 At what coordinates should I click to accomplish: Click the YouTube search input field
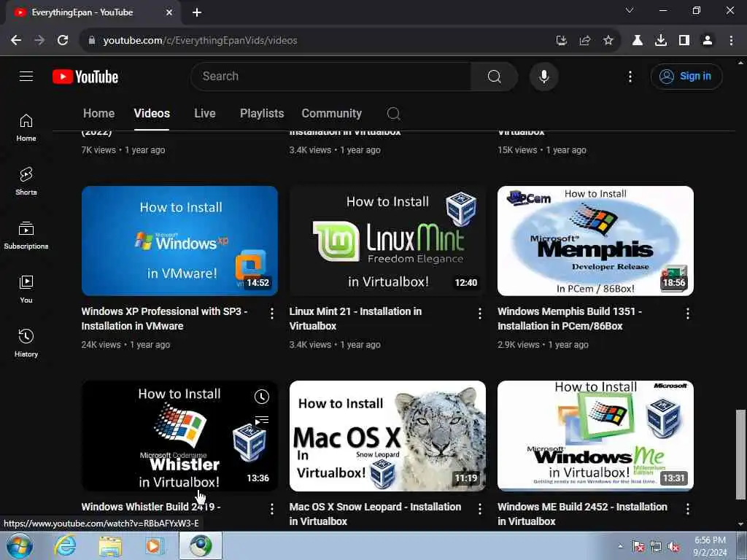[x=330, y=76]
